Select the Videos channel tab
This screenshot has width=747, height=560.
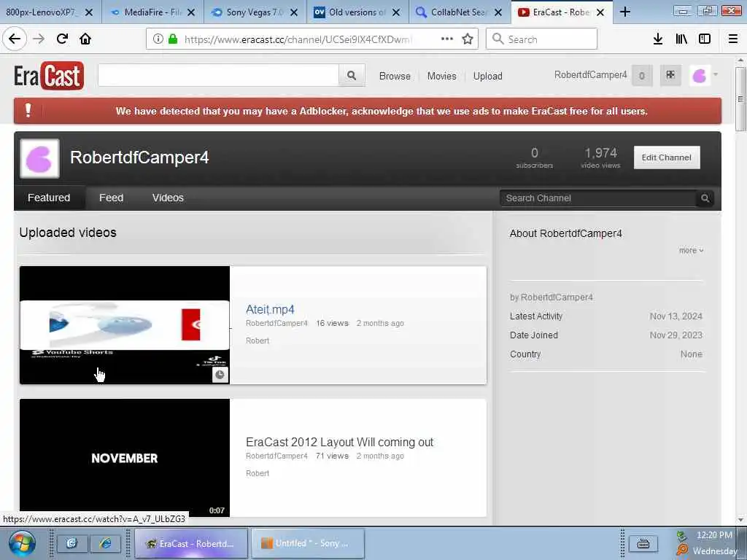point(168,198)
